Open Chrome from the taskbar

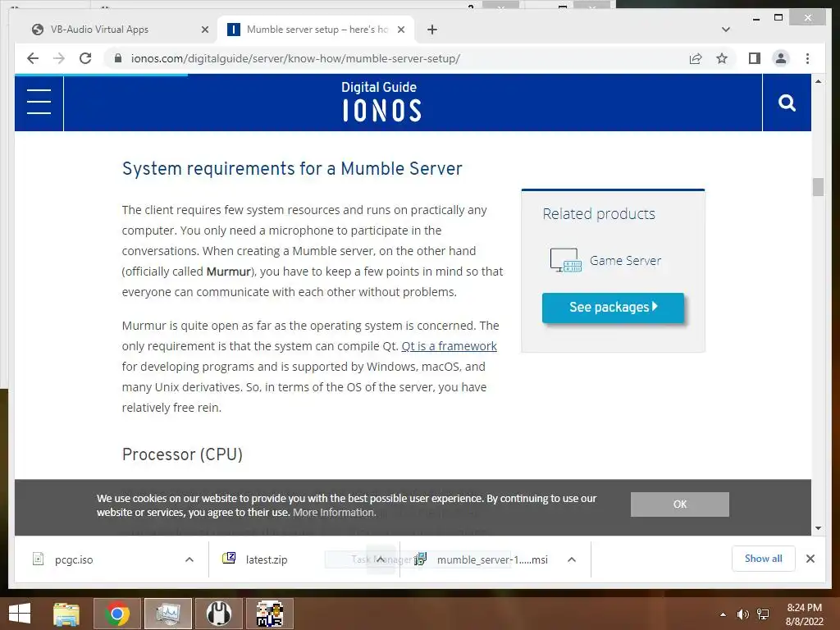116,614
